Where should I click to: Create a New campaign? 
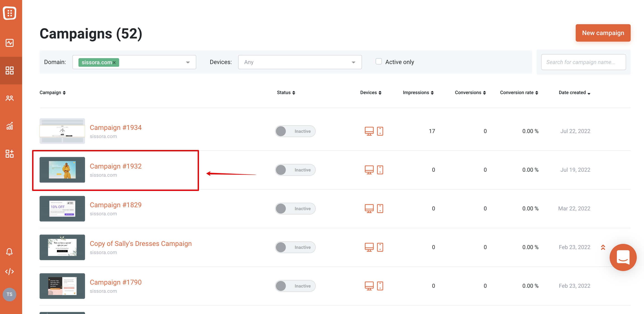point(603,33)
